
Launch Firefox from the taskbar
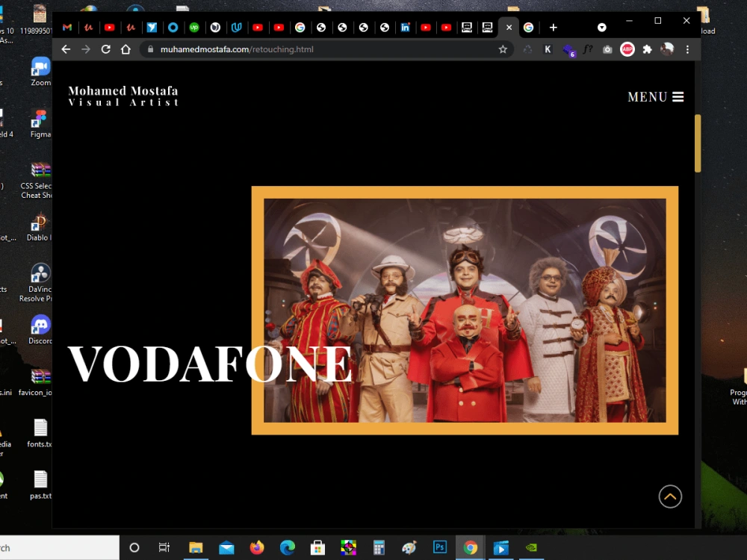(x=257, y=547)
